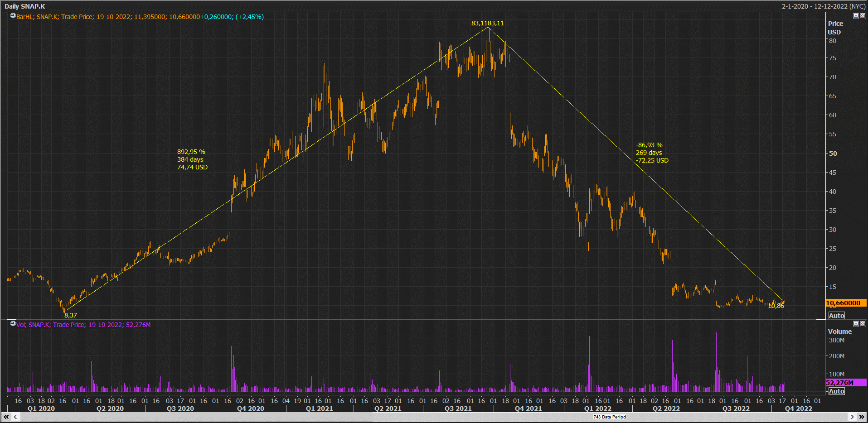This screenshot has width=868, height=423.
Task: Click the 2-1-2020 to 12-12-2022 date range
Action: [824, 6]
